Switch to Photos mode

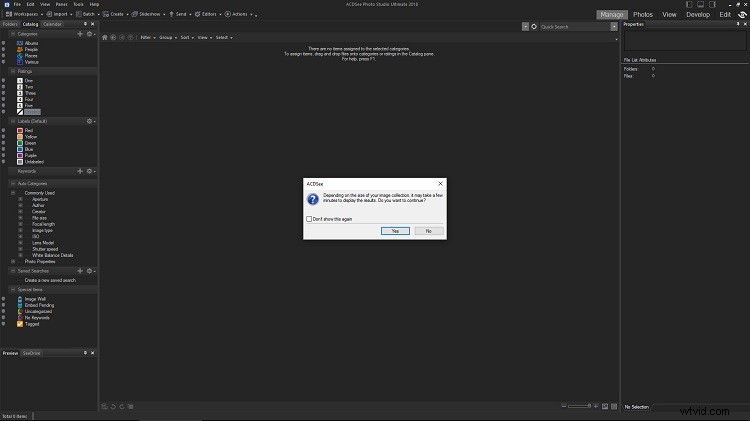tap(643, 15)
